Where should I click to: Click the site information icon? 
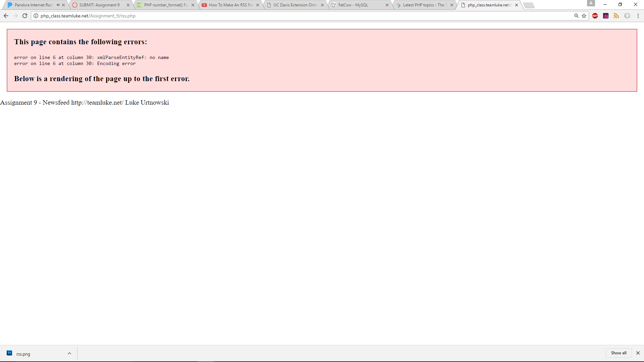click(36, 16)
